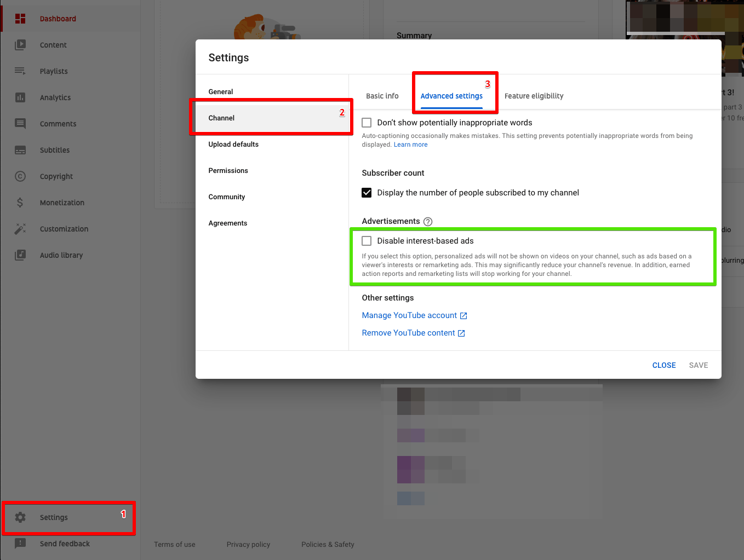Image resolution: width=744 pixels, height=560 pixels.
Task: Switch to the Basic info tab
Action: coord(382,96)
